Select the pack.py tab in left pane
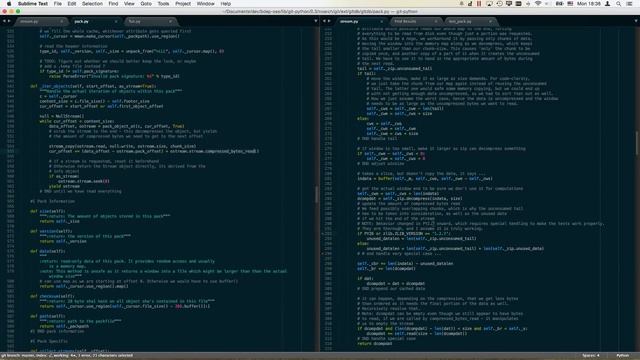This screenshot has width=640, height=360. click(94, 21)
